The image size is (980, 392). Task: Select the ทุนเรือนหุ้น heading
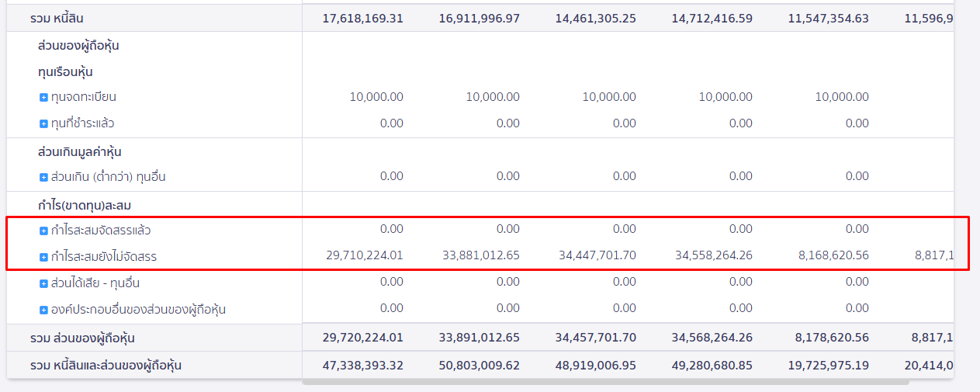click(x=65, y=72)
